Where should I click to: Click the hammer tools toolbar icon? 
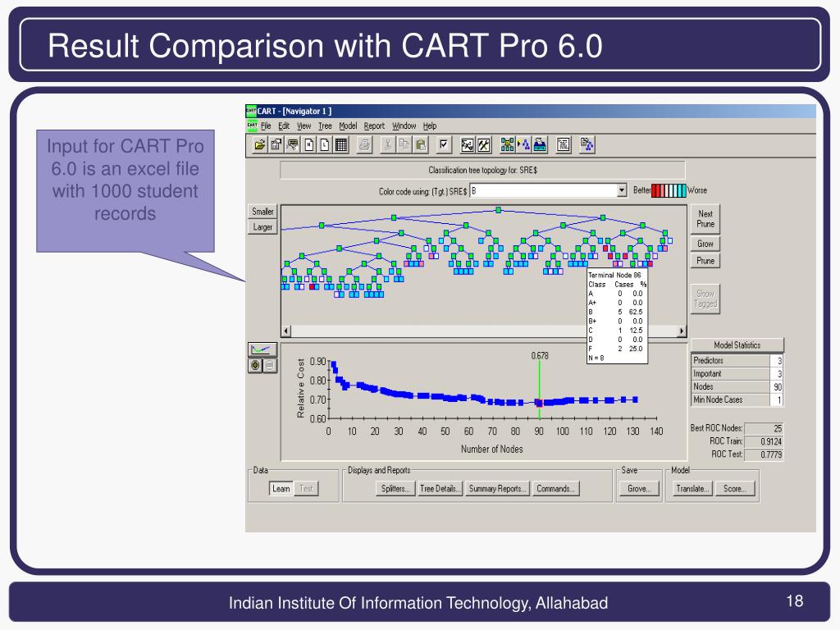pyautogui.click(x=484, y=144)
